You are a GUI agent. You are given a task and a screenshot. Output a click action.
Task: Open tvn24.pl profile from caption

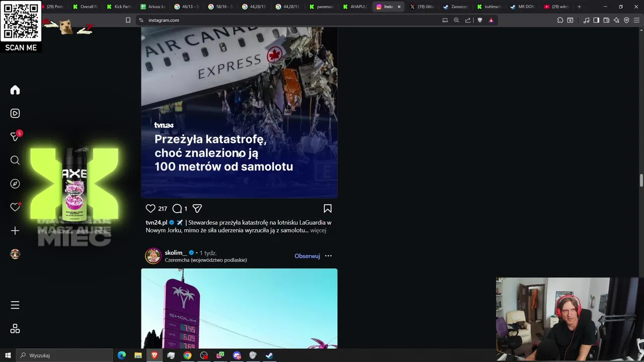[x=156, y=222]
